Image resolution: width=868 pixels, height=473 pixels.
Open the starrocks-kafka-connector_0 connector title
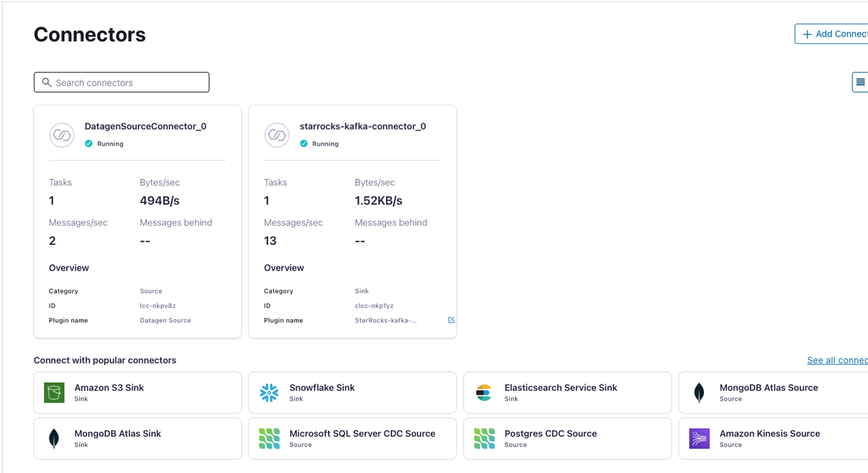(x=362, y=126)
